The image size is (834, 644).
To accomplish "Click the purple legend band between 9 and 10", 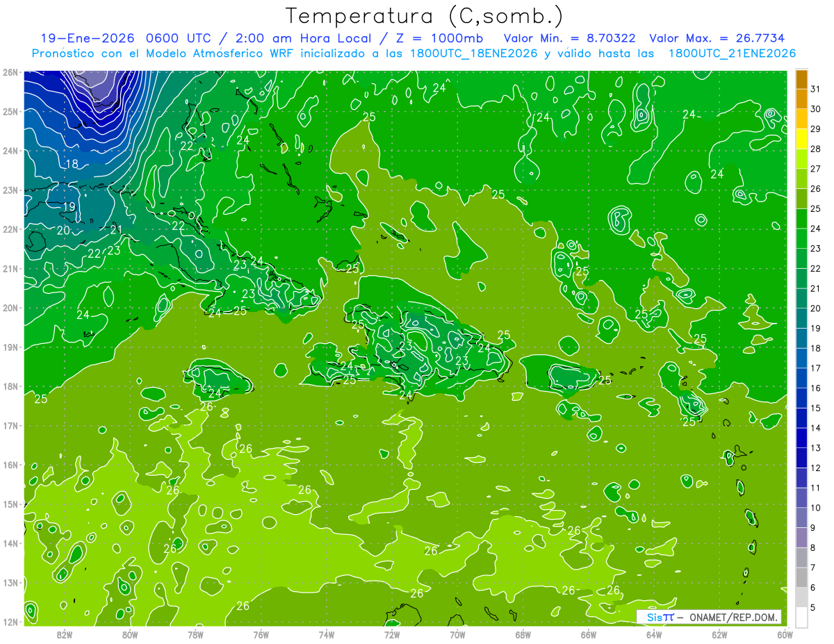I will pos(801,518).
